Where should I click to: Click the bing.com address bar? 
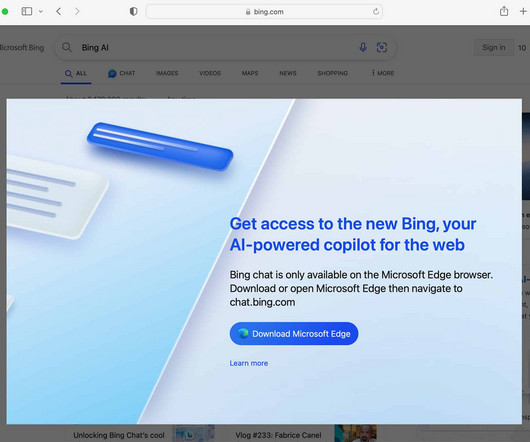click(x=264, y=12)
